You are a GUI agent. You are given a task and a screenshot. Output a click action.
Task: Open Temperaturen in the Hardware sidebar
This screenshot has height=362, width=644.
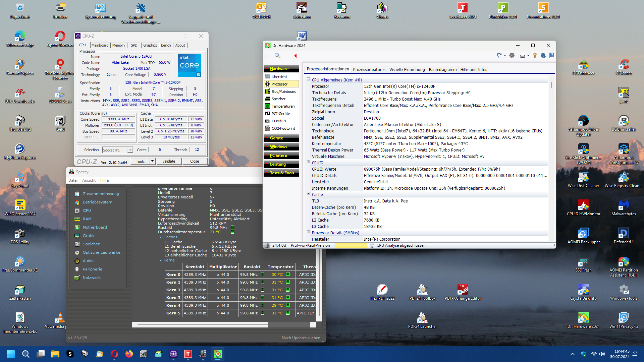pos(283,106)
